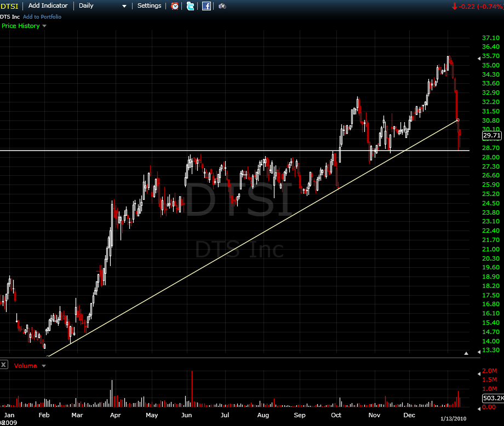Click the price change -0.22 (-0.74%)
The height and width of the screenshot is (426, 504).
click(481, 7)
